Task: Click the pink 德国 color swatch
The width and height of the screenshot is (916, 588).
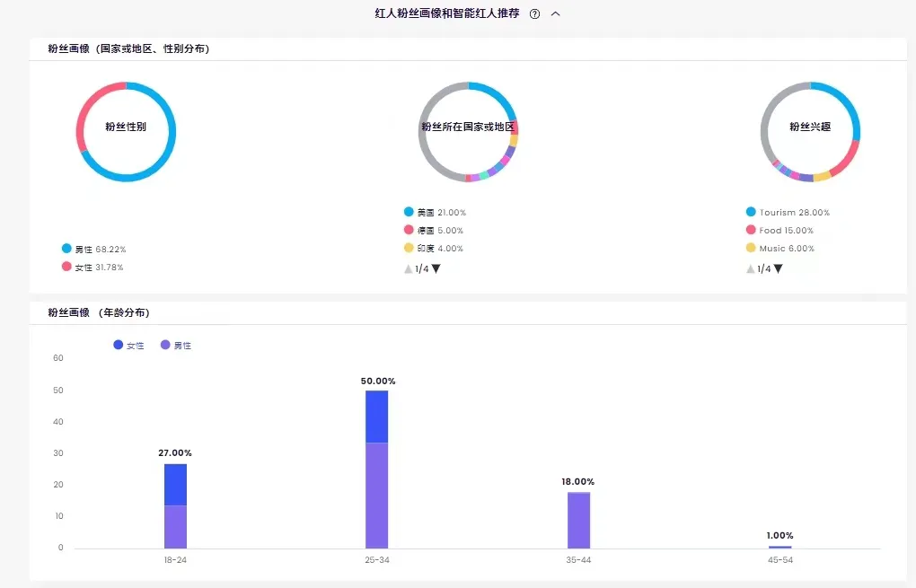Action: (x=409, y=230)
